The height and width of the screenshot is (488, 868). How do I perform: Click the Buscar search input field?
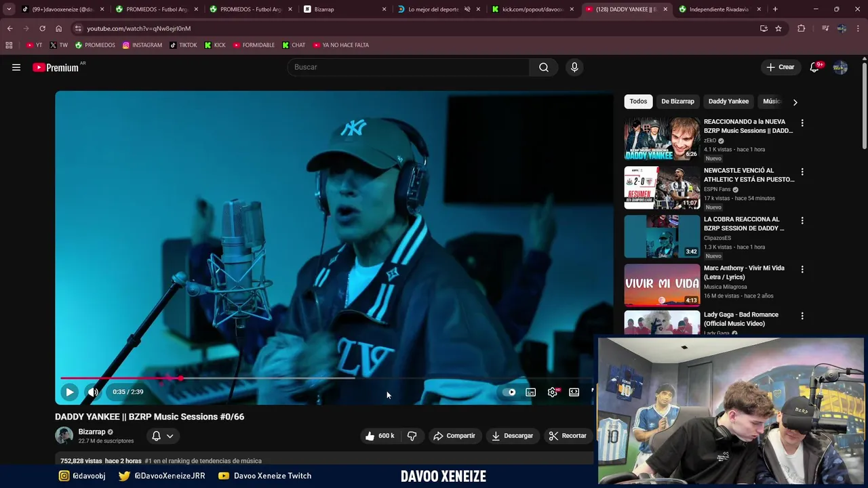[409, 67]
